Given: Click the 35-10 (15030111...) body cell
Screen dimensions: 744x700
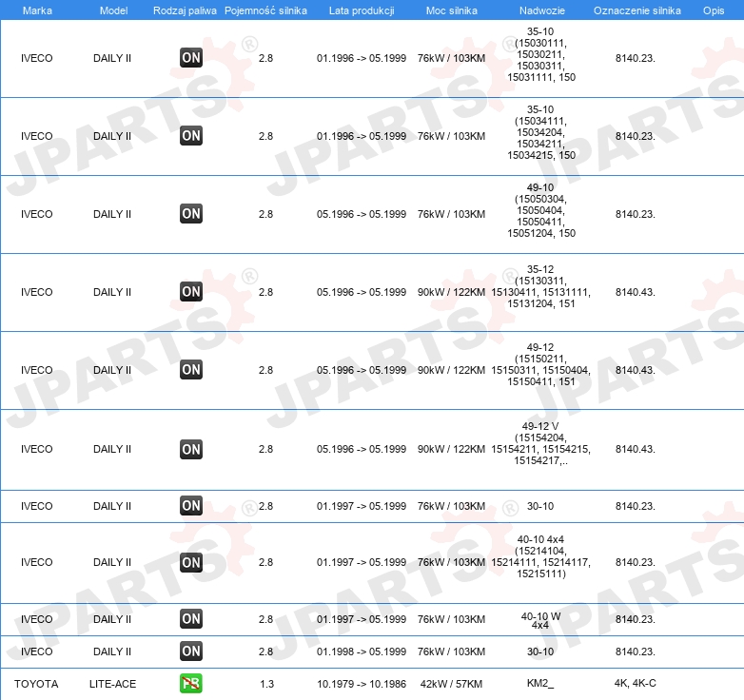Looking at the screenshot, I should click(541, 54).
